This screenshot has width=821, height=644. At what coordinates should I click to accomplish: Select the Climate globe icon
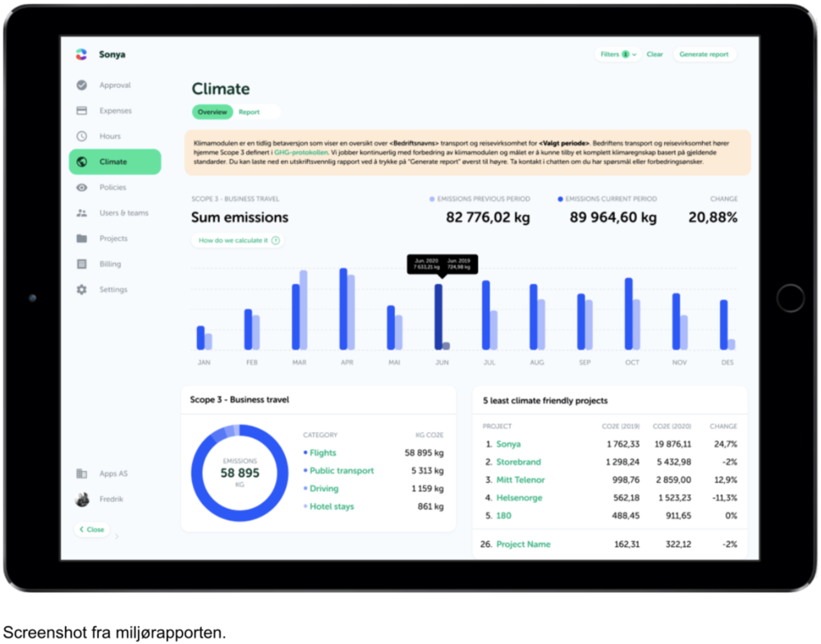81,162
